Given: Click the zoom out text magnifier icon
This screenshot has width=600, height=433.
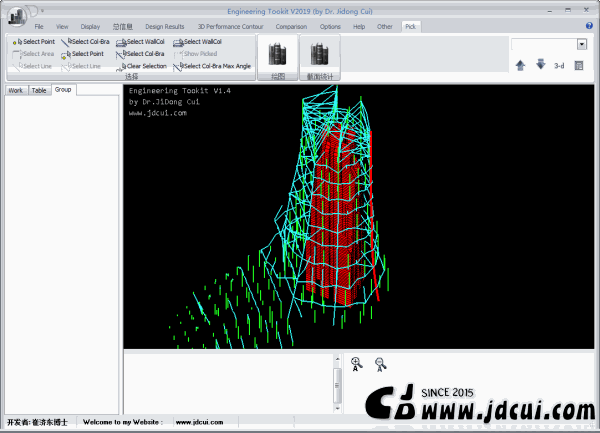Looking at the screenshot, I should (380, 364).
